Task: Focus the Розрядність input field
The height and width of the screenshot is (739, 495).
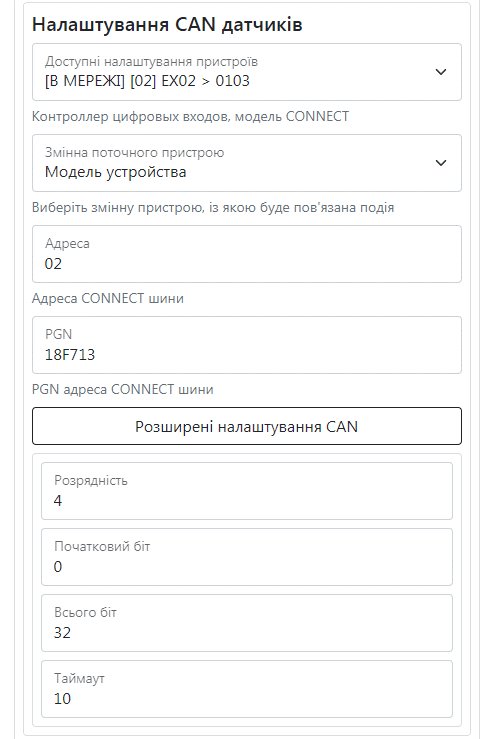Action: pyautogui.click(x=247, y=491)
